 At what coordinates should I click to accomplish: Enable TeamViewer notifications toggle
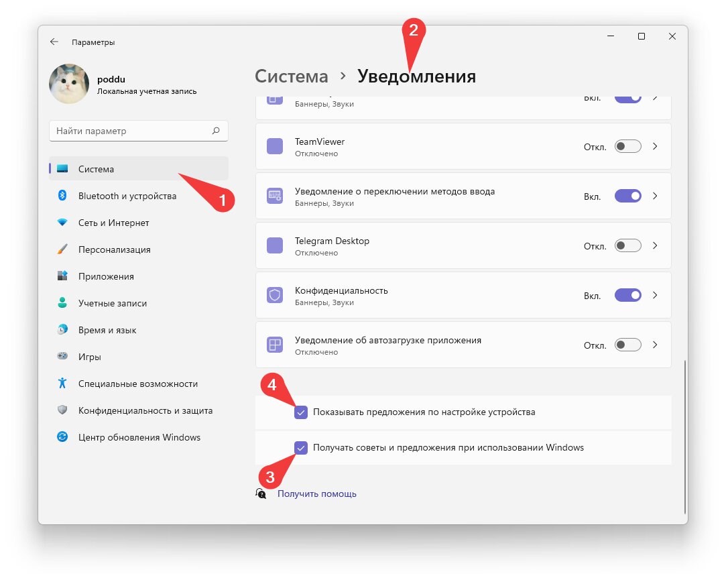click(x=627, y=147)
